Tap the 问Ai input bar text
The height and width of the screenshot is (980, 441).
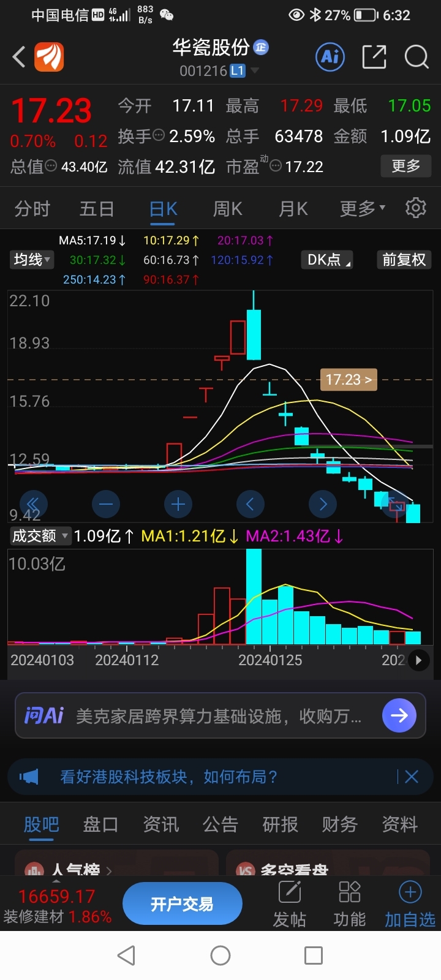point(219,716)
